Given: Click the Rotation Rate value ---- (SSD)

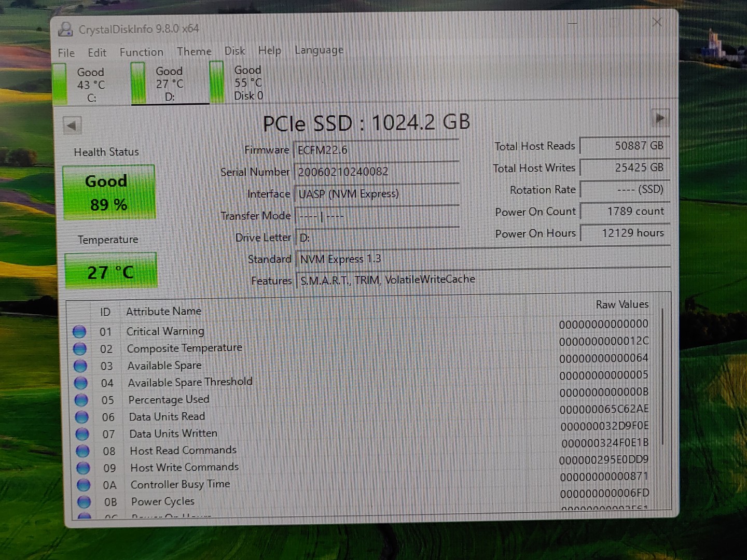Looking at the screenshot, I should [x=625, y=189].
